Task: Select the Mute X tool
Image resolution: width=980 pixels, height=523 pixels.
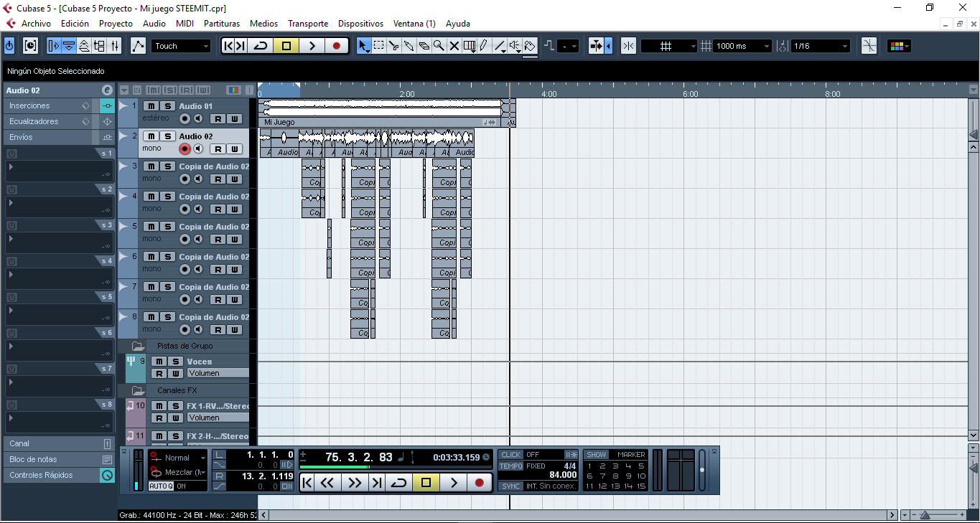Action: point(454,46)
